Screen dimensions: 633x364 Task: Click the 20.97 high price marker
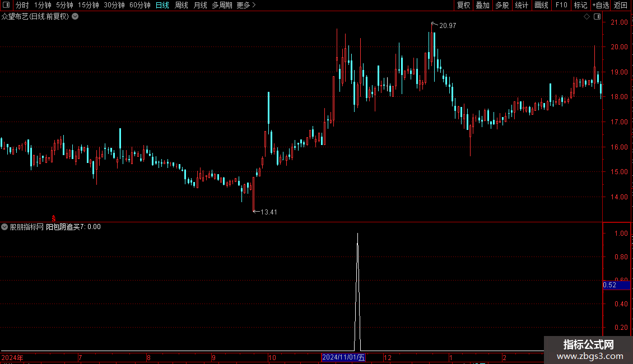(448, 25)
